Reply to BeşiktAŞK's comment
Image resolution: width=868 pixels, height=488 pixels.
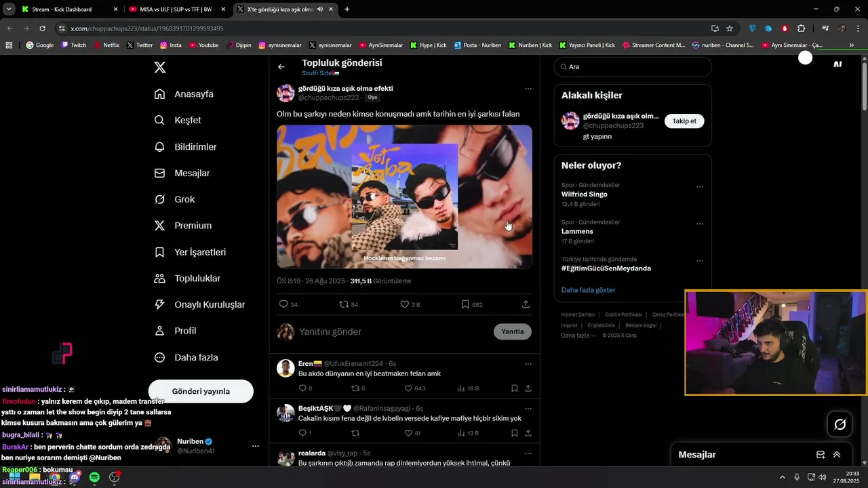pyautogui.click(x=304, y=433)
